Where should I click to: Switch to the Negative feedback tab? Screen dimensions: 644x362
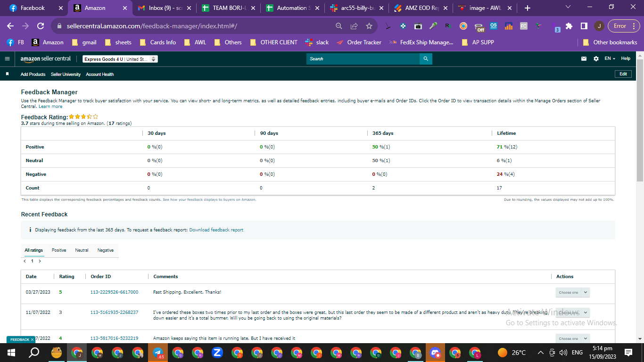click(106, 250)
